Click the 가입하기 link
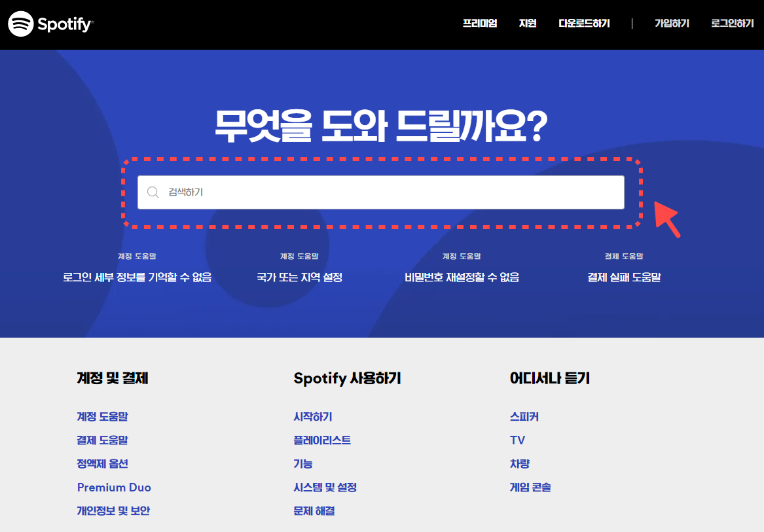The width and height of the screenshot is (764, 532). coord(672,23)
